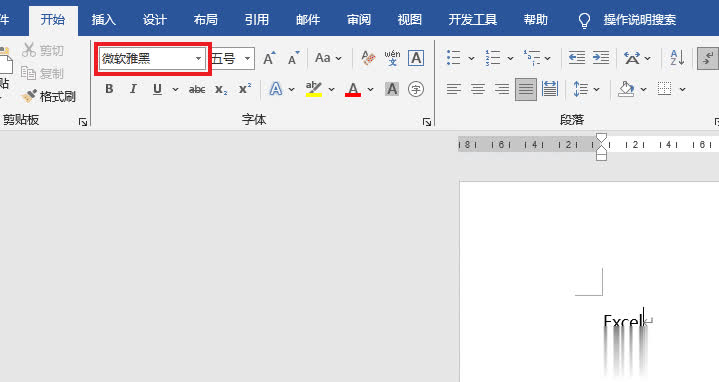Toggle Bold formatting
Viewport: 719px width, 382px height.
pyautogui.click(x=109, y=89)
